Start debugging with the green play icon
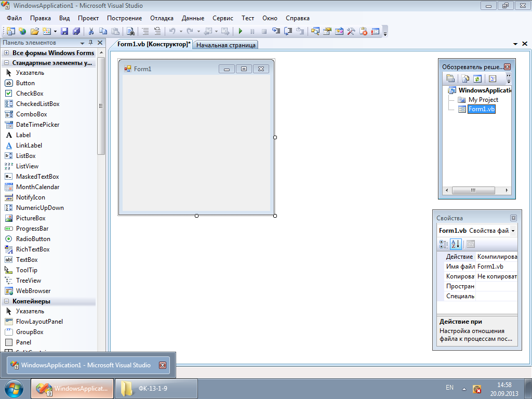Viewport: 532px width, 399px height. [x=240, y=31]
